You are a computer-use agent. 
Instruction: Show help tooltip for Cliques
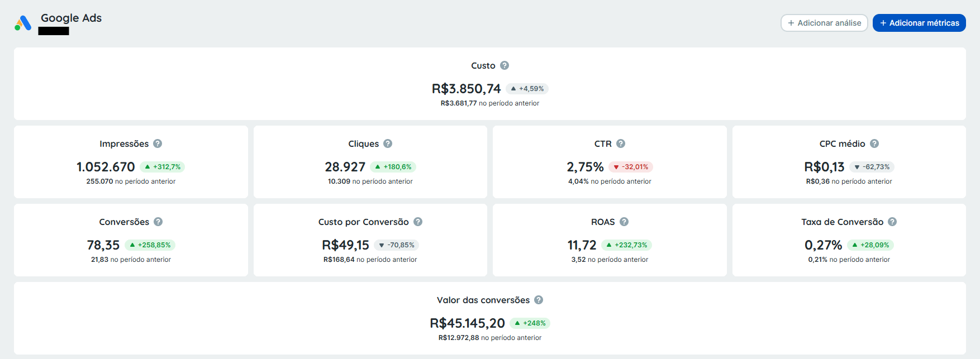click(388, 143)
